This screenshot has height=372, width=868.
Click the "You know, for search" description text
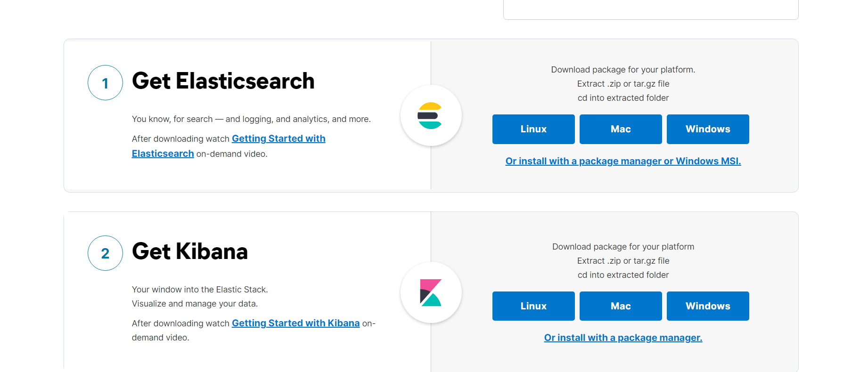point(251,119)
